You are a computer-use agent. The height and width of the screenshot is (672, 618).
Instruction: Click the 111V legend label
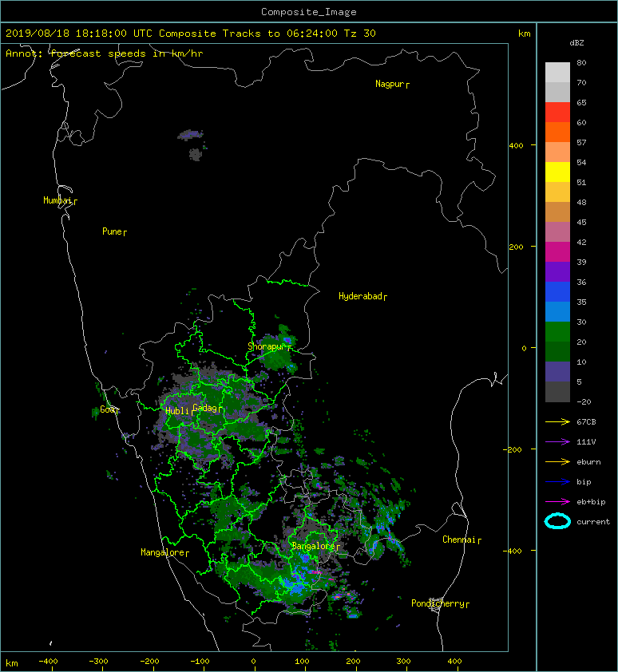pyautogui.click(x=586, y=442)
